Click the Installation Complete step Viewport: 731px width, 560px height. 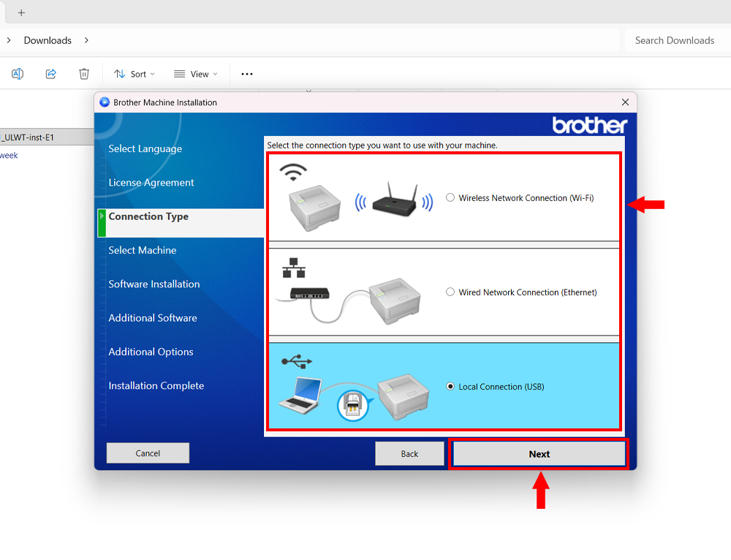click(x=156, y=385)
